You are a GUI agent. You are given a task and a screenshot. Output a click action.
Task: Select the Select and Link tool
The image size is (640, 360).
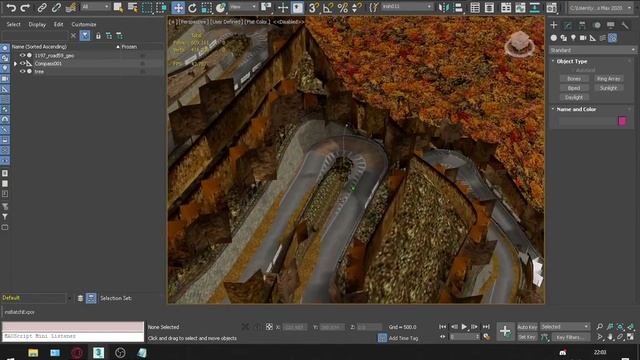click(x=42, y=7)
